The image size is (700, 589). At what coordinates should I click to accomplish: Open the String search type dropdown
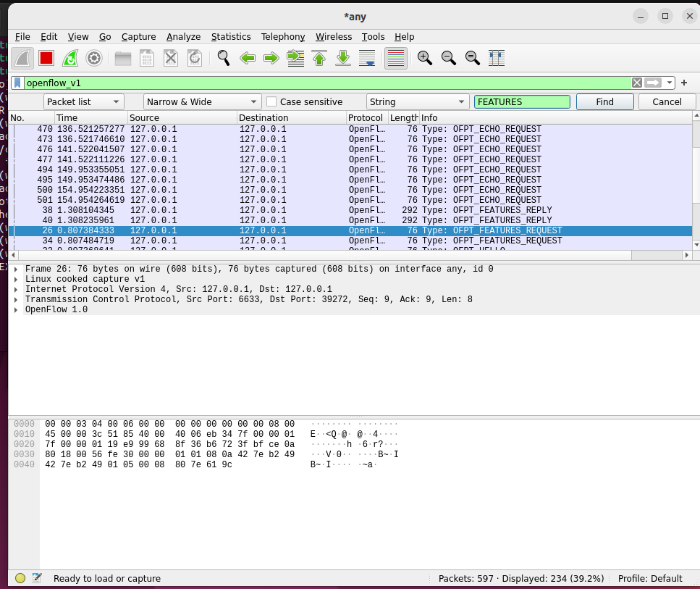pyautogui.click(x=418, y=102)
